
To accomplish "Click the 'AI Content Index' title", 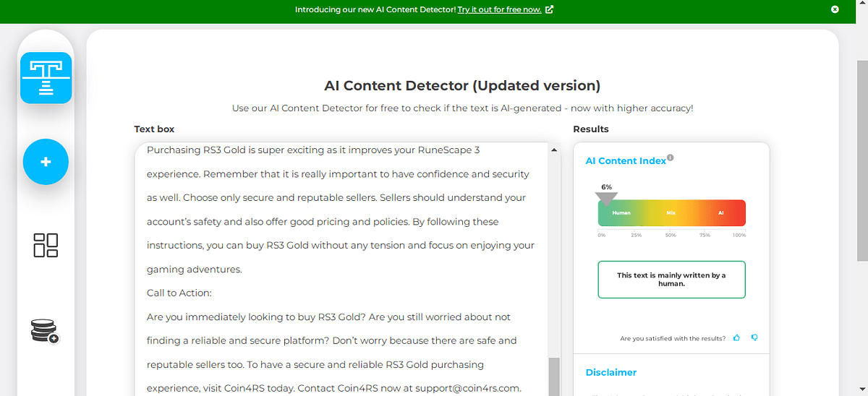I will click(x=626, y=161).
